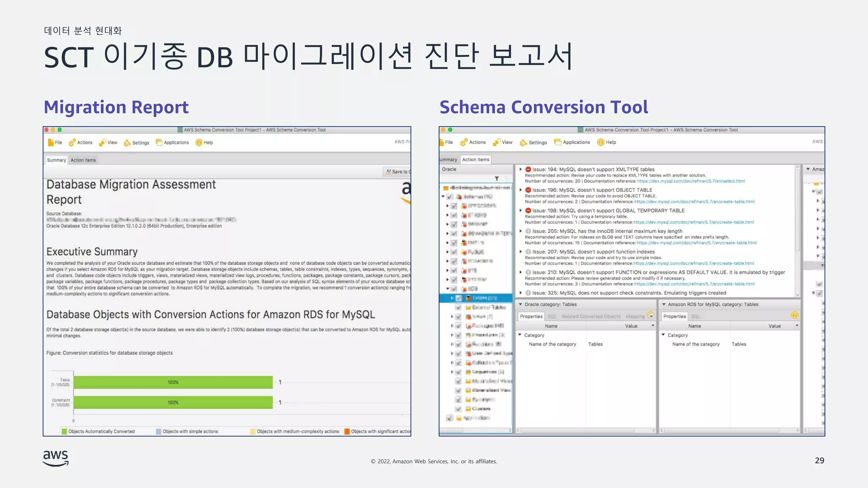Open create-table.html link for Issue 210

(x=694, y=284)
